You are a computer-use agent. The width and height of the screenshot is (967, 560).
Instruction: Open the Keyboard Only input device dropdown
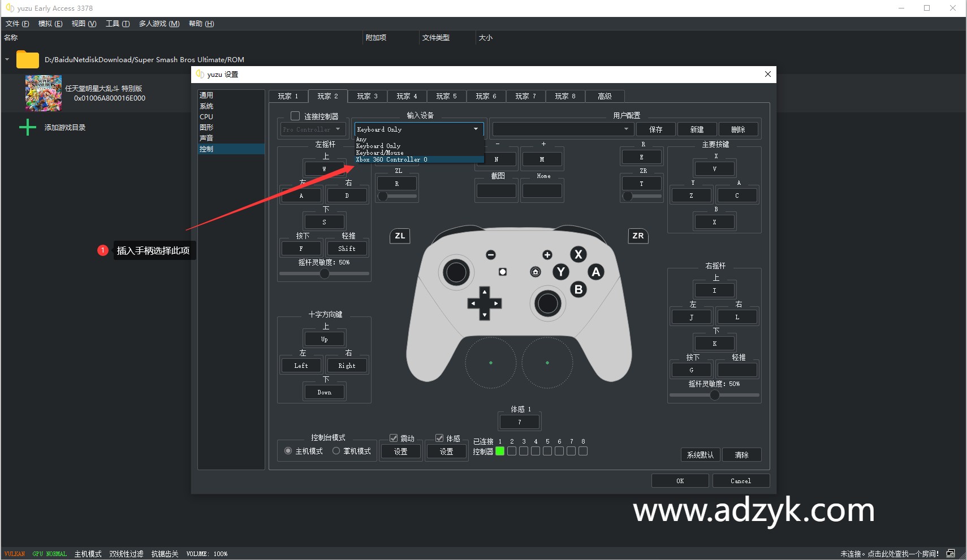tap(419, 129)
